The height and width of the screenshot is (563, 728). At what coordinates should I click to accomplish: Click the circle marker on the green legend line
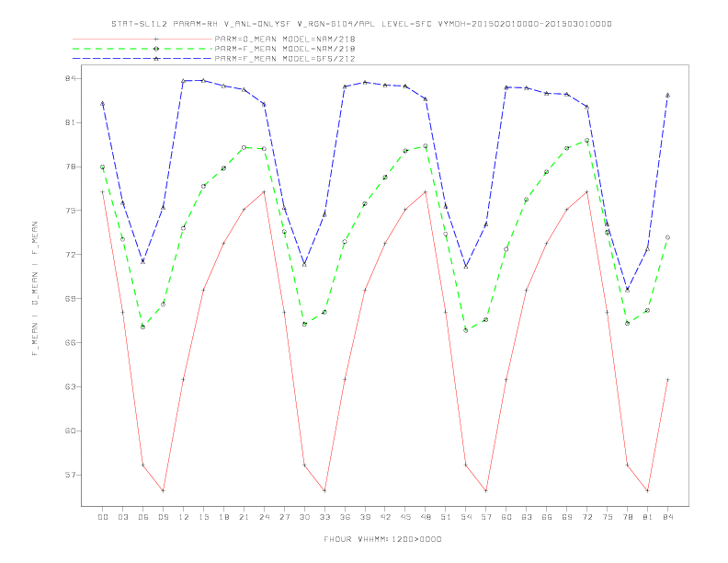coord(156,49)
